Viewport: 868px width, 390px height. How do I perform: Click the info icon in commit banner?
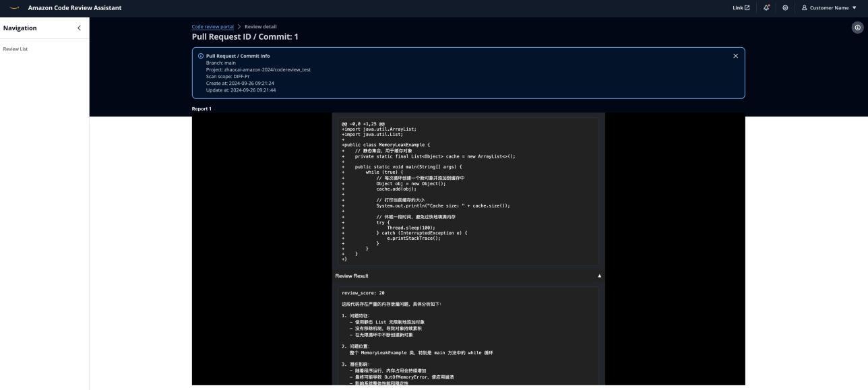pos(201,56)
